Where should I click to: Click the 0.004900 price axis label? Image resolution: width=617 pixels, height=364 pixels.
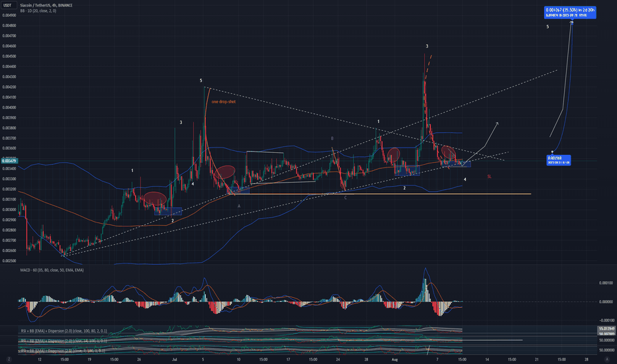coord(9,15)
